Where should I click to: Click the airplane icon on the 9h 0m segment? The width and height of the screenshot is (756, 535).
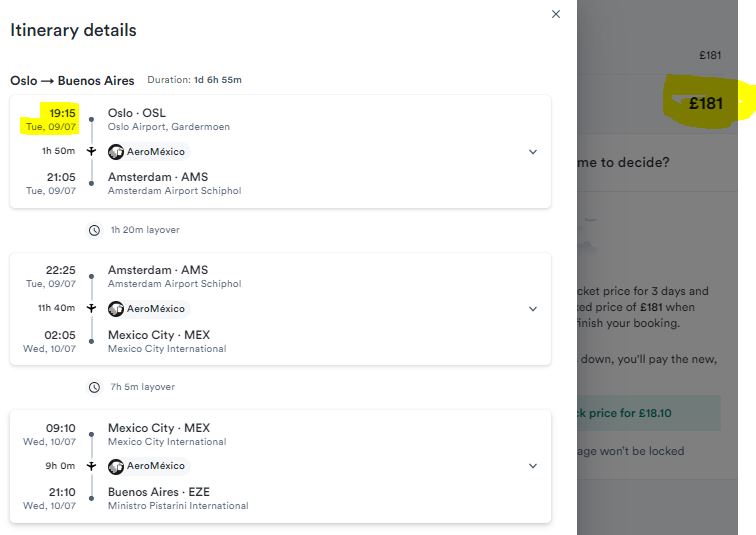91,466
